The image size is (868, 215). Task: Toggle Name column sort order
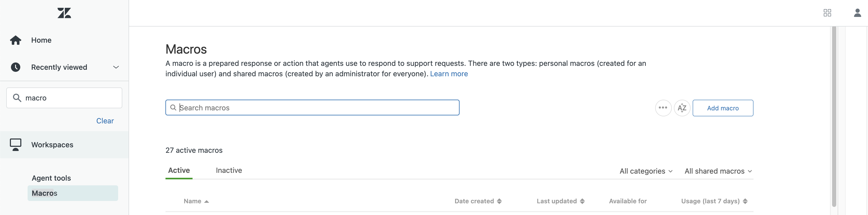196,201
